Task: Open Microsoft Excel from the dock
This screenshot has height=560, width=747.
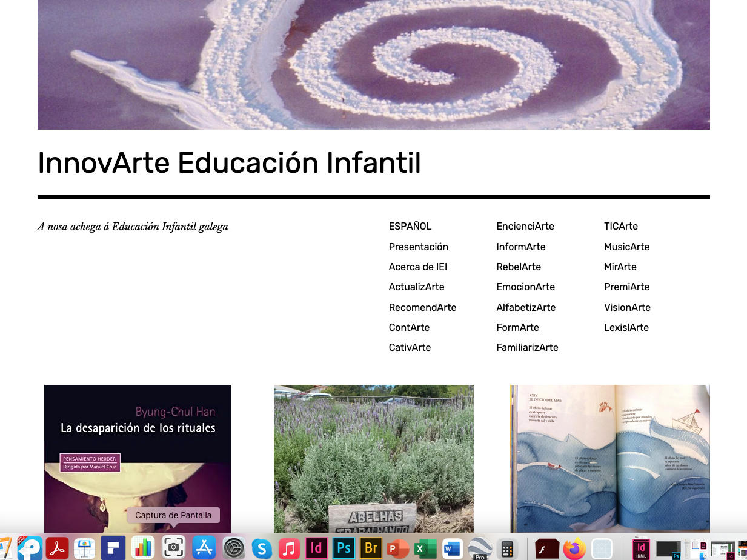Action: (x=425, y=548)
